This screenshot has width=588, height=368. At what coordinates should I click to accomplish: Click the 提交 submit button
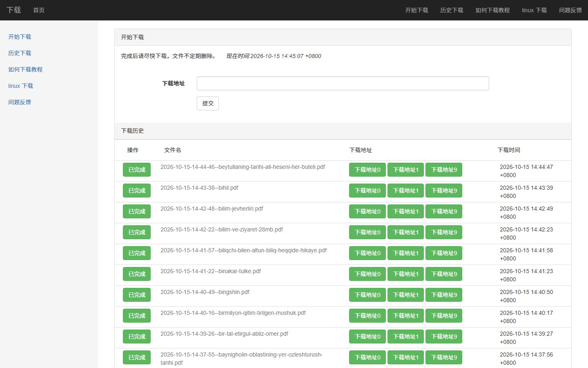[208, 103]
